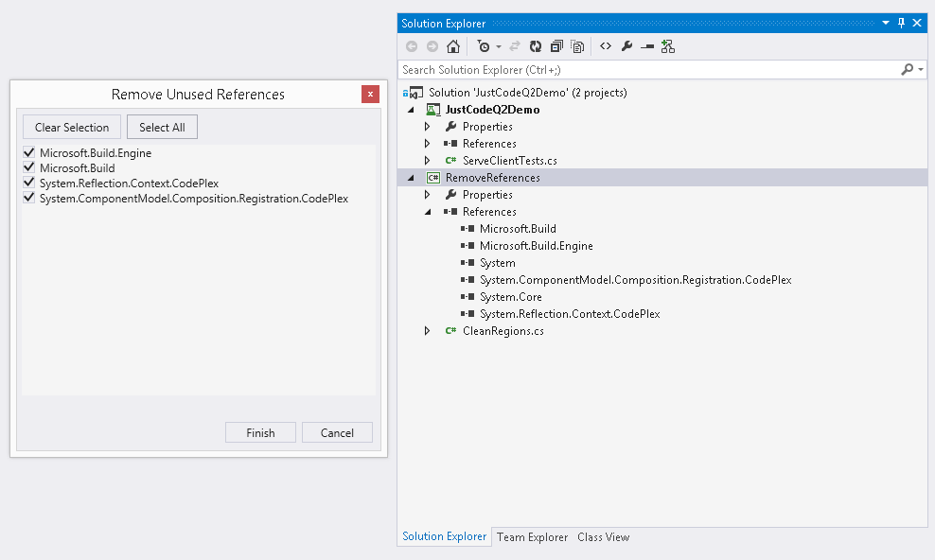Uncheck the Microsoft.Build.Engine checkbox
Screen dimensions: 935x560
(28, 152)
